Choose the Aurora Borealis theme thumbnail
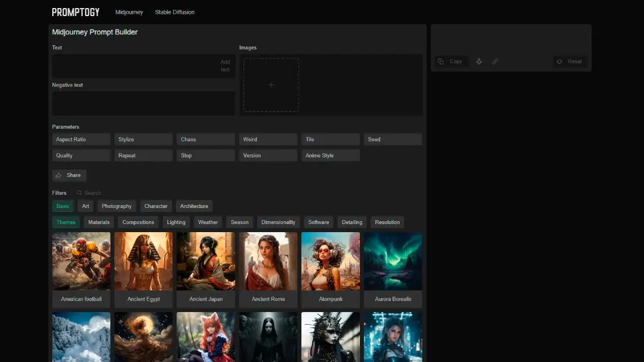 (x=393, y=269)
